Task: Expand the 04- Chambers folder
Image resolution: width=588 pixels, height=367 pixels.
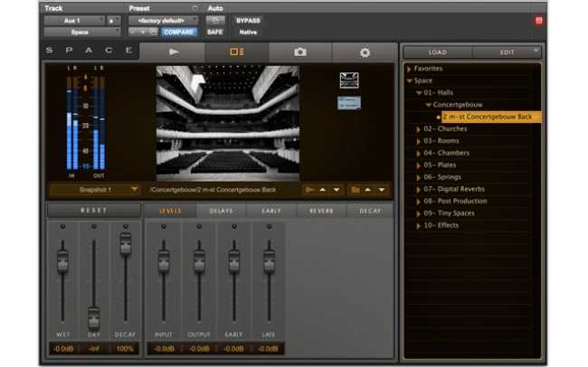Action: pos(419,153)
